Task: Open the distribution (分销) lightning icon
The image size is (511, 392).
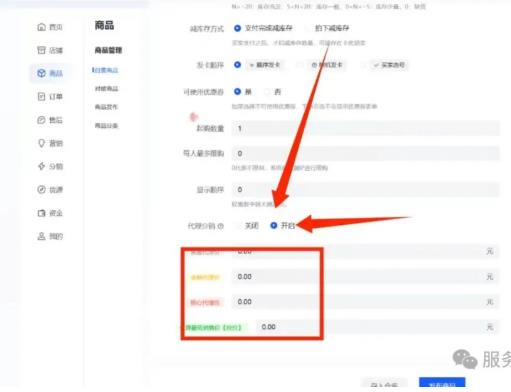Action: click(41, 166)
